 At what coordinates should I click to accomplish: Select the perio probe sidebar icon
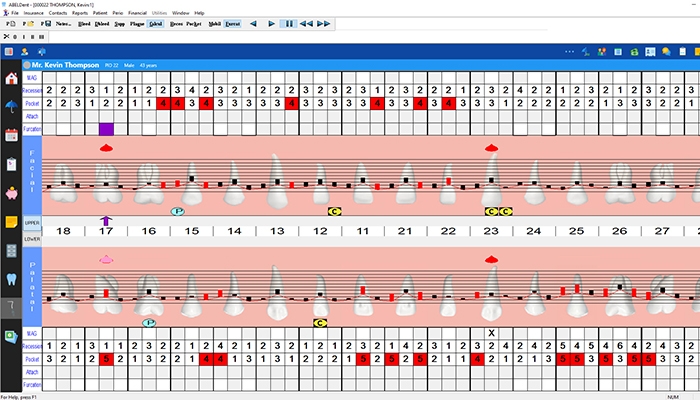tap(11, 307)
